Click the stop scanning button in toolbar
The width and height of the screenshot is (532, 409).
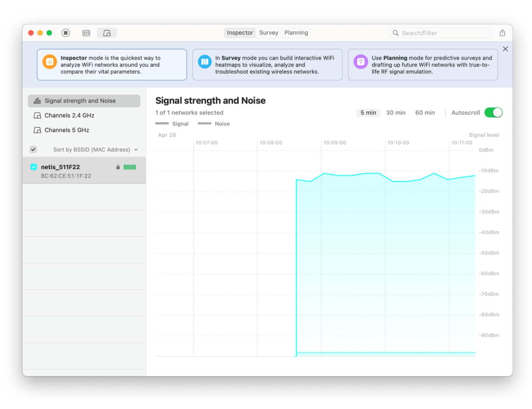66,33
